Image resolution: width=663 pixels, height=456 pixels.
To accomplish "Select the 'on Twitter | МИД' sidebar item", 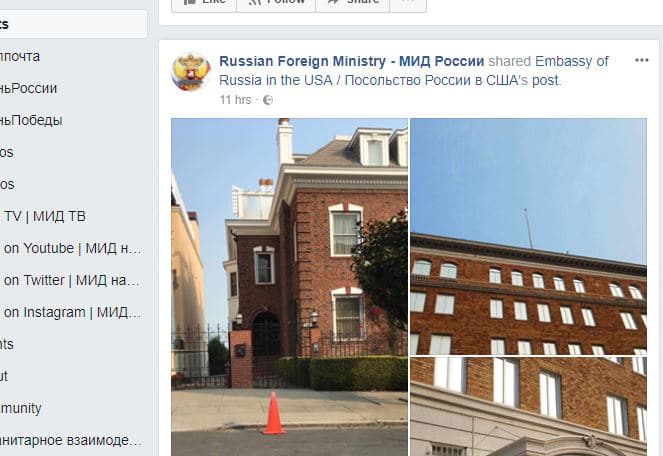I will (71, 280).
